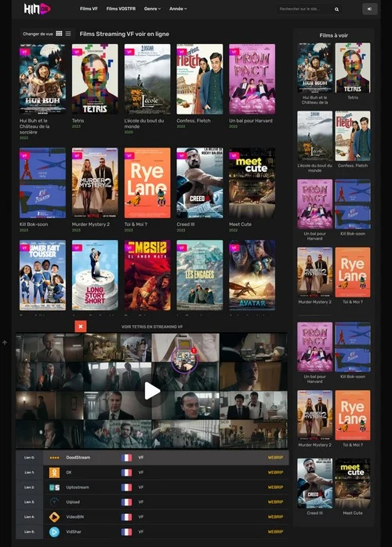Switch to list view icon
Image resolution: width=392 pixels, height=547 pixels.
[x=68, y=34]
